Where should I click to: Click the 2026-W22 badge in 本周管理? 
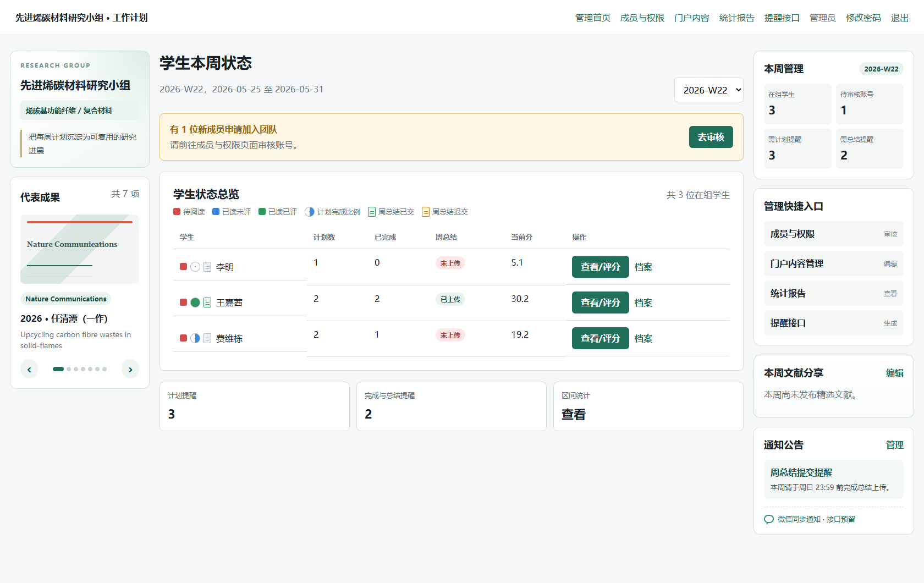(881, 69)
